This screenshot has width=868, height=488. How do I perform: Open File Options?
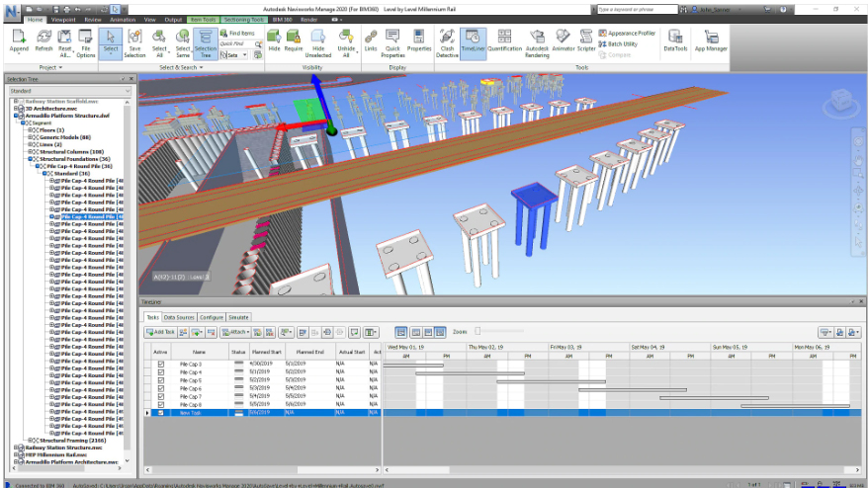(x=85, y=42)
